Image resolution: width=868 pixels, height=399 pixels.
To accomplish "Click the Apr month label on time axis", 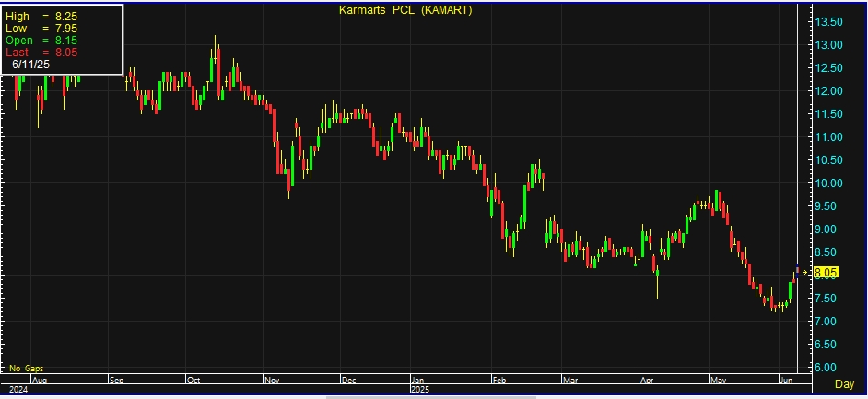I will click(x=647, y=381).
